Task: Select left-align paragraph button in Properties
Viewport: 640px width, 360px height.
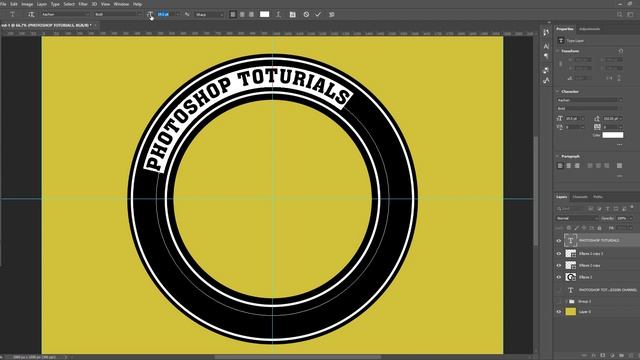Action: coord(560,165)
